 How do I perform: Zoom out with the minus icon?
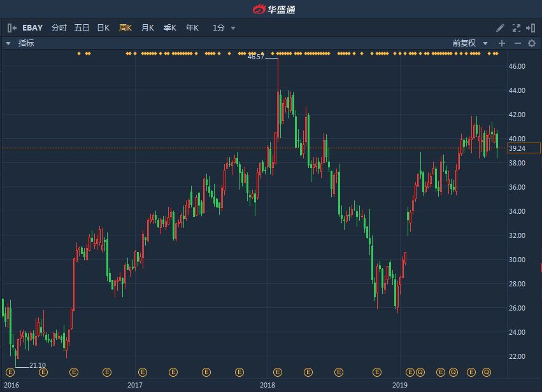pos(517,43)
